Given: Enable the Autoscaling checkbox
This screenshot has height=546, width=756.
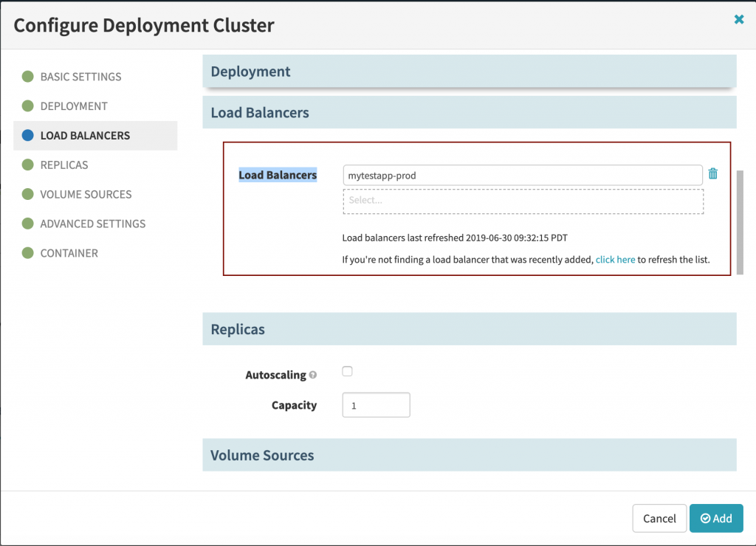Looking at the screenshot, I should pos(348,372).
